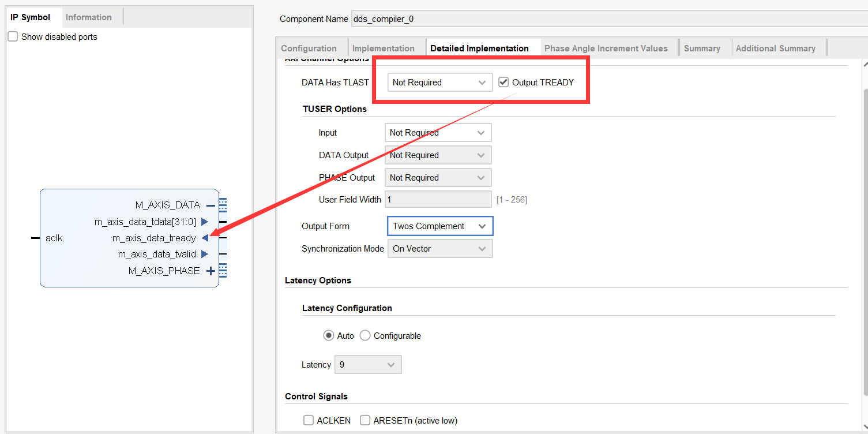Open Phase Angle Increment Values tab
The width and height of the screenshot is (868, 434).
(x=606, y=48)
